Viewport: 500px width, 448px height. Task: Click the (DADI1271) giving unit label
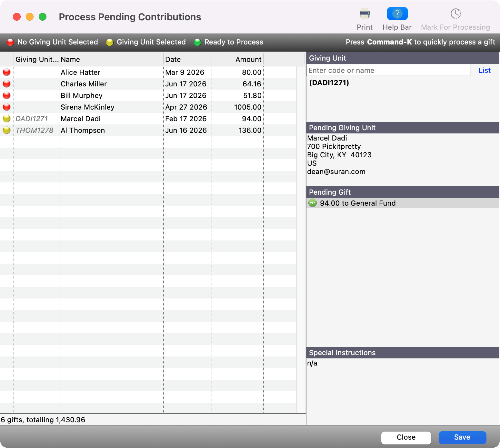pyautogui.click(x=329, y=83)
